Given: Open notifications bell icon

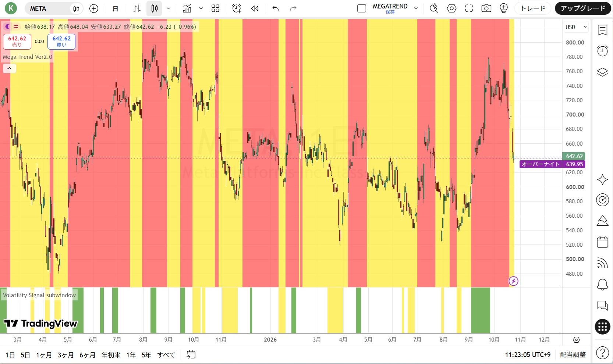Looking at the screenshot, I should (602, 284).
